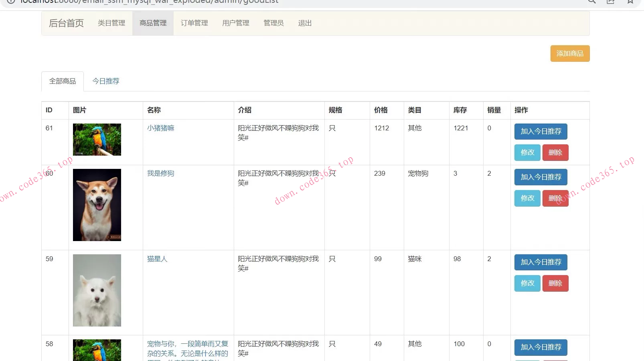
Task: Select 管理员 in the navigation bar
Action: click(x=273, y=23)
